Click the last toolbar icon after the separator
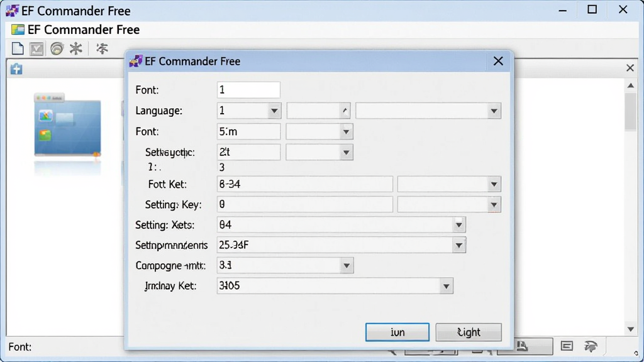 (x=102, y=48)
